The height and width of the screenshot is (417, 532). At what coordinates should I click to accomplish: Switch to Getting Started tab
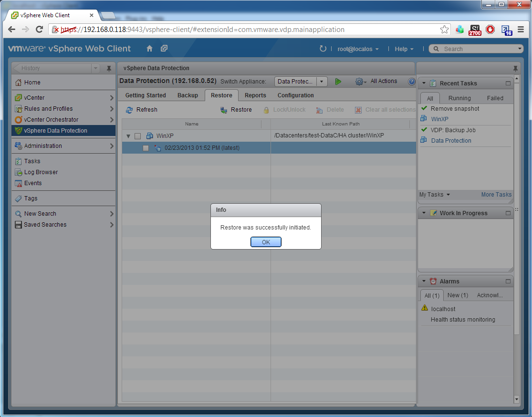(x=146, y=95)
